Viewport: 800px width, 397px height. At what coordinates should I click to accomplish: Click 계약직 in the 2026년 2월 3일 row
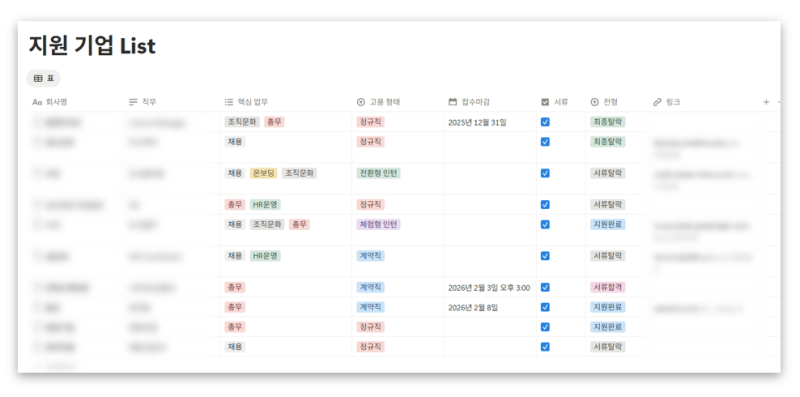click(x=370, y=287)
